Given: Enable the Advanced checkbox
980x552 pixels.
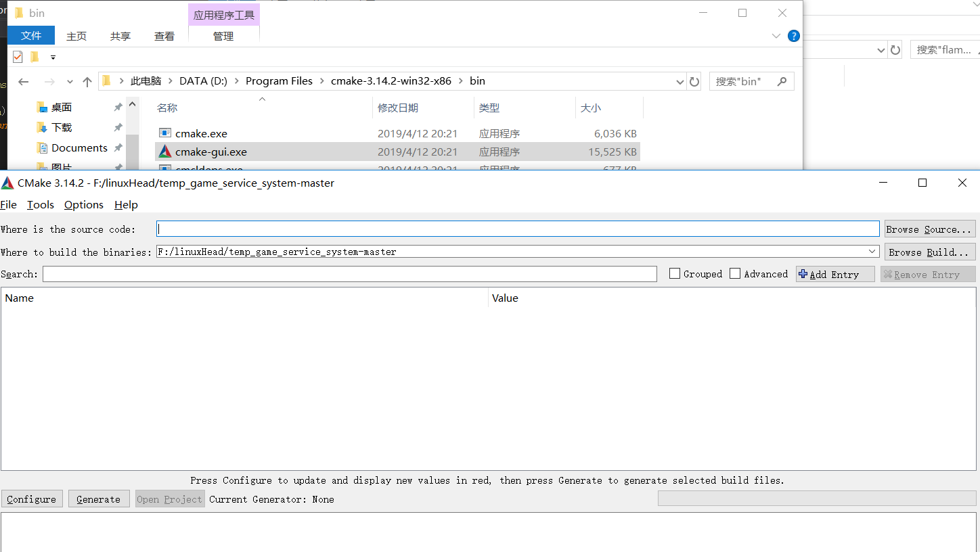Looking at the screenshot, I should coord(735,273).
